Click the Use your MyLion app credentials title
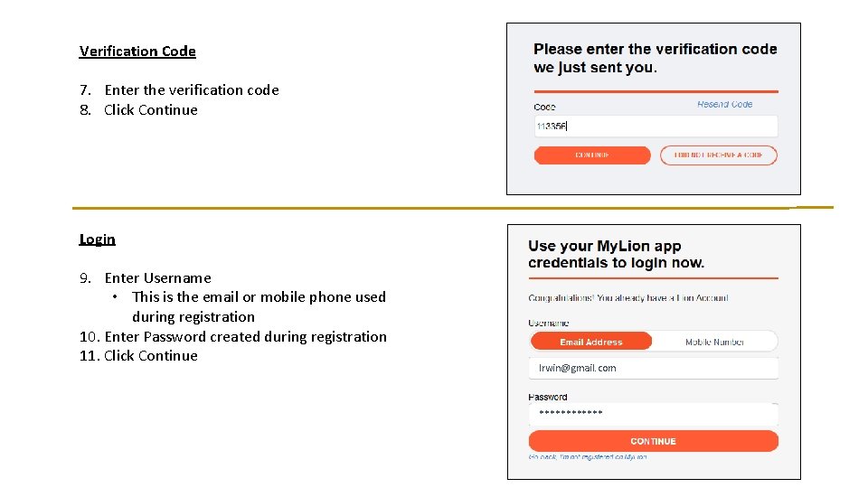The width and height of the screenshot is (868, 488). (x=616, y=254)
